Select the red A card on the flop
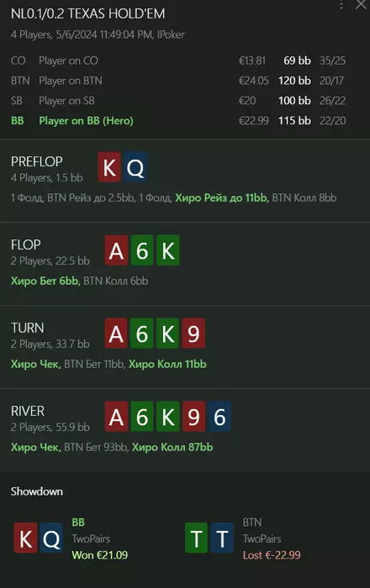Screen dimensions: 370x588 [x=116, y=250]
